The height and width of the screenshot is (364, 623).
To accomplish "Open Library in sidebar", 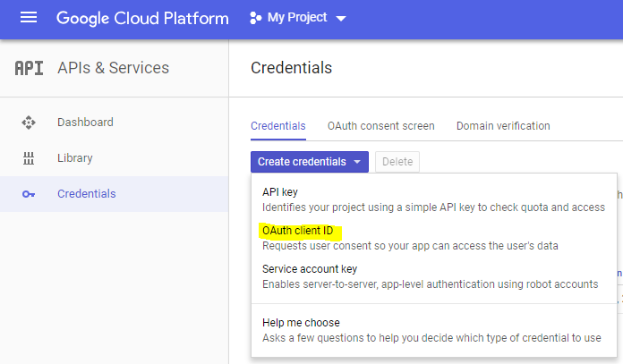I will [114, 158].
